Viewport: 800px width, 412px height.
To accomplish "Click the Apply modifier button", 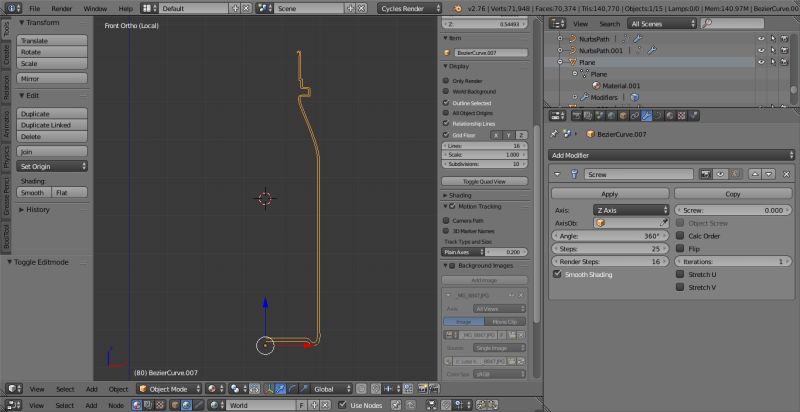I will tap(610, 194).
